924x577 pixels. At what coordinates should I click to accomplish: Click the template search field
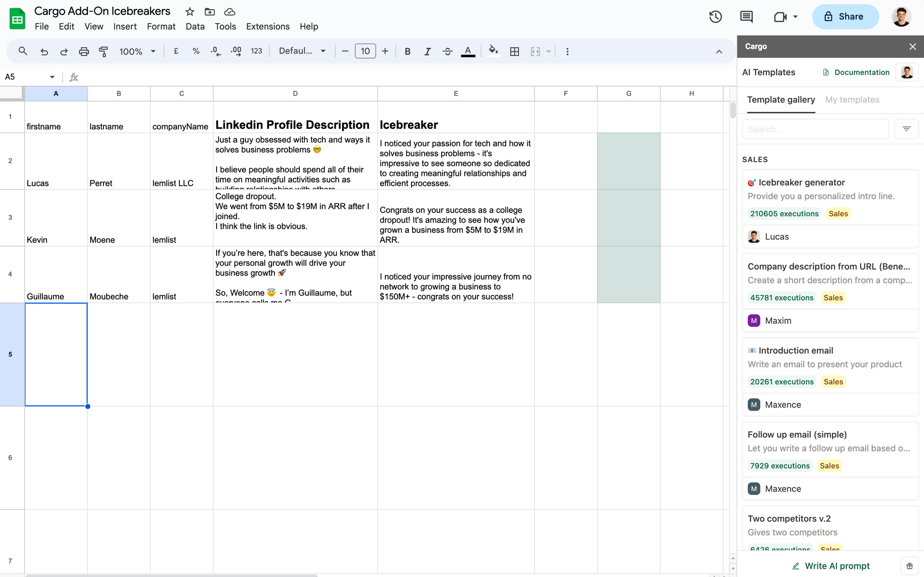(x=815, y=129)
